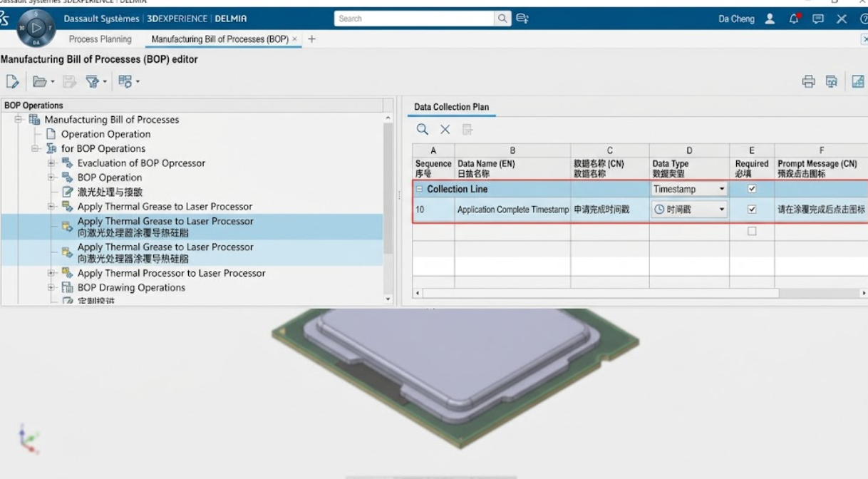This screenshot has height=479, width=868.
Task: Open the Open-folder dropdown arrow
Action: coord(52,83)
